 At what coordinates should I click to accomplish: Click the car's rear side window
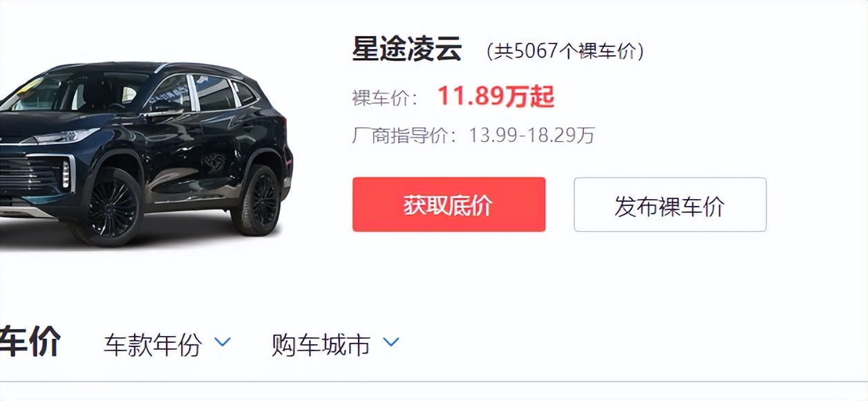click(243, 93)
